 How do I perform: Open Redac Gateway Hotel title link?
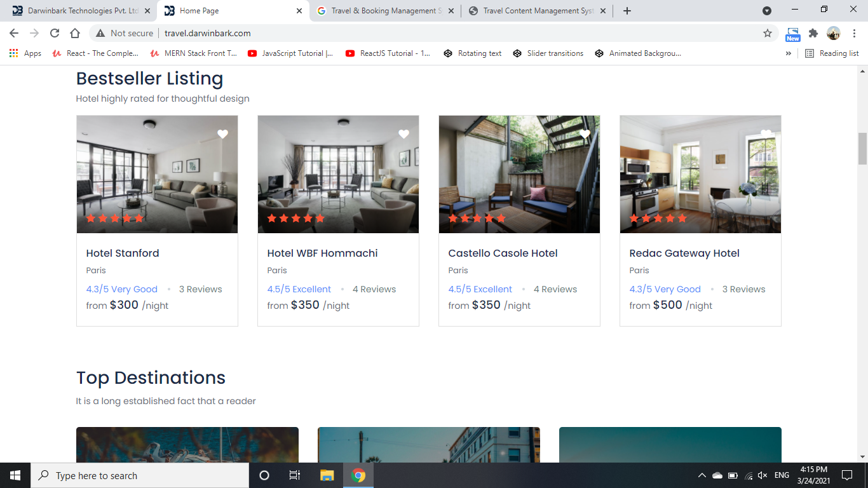[684, 253]
